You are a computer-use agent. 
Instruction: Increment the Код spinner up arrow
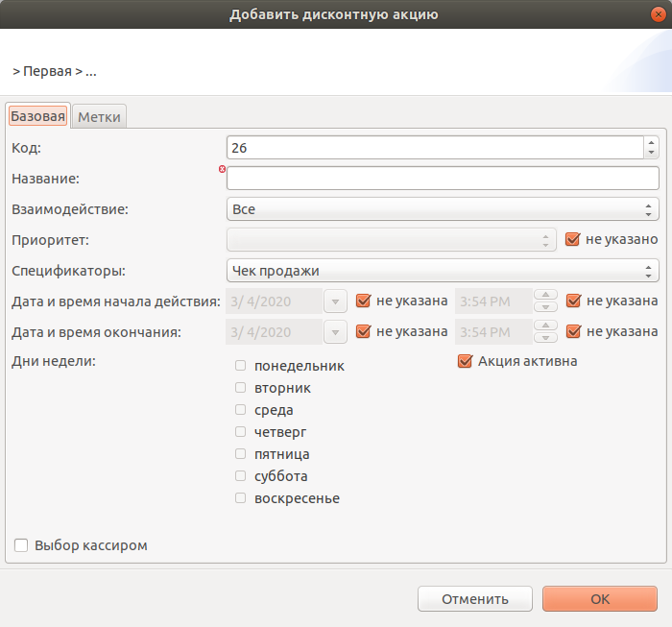[x=651, y=143]
